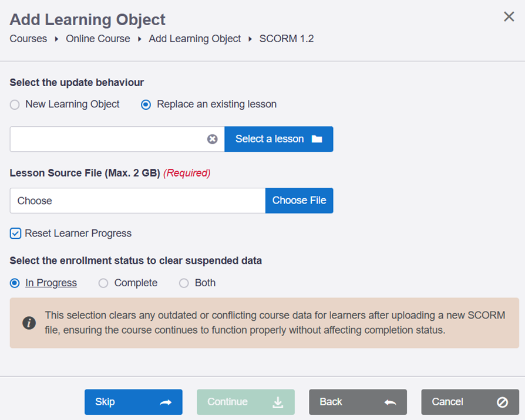Click the Choose File button

point(299,200)
